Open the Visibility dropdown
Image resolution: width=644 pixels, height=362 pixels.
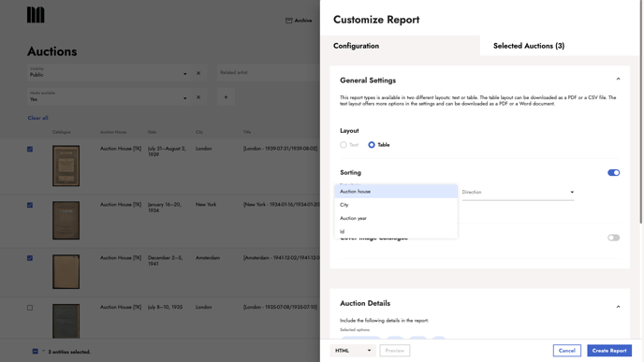[109, 73]
